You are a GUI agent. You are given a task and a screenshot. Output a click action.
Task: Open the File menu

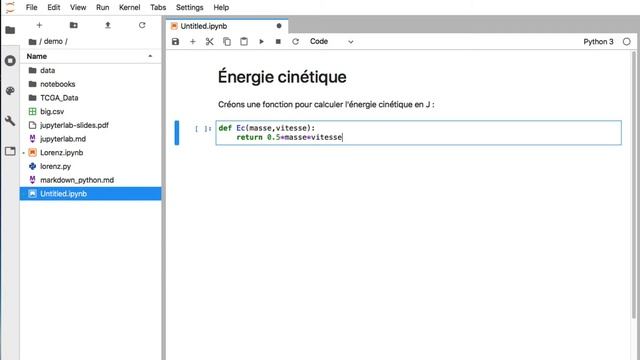pos(31,7)
